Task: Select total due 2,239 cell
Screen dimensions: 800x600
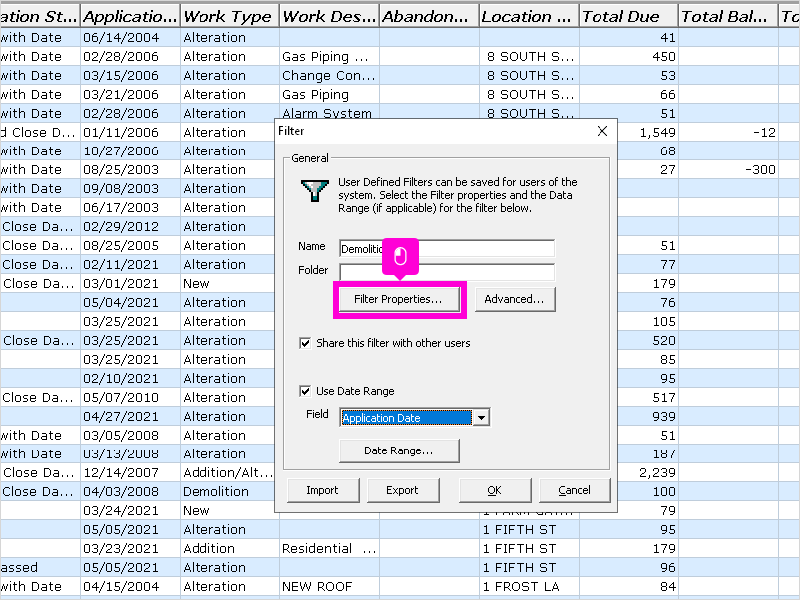Action: pyautogui.click(x=648, y=473)
